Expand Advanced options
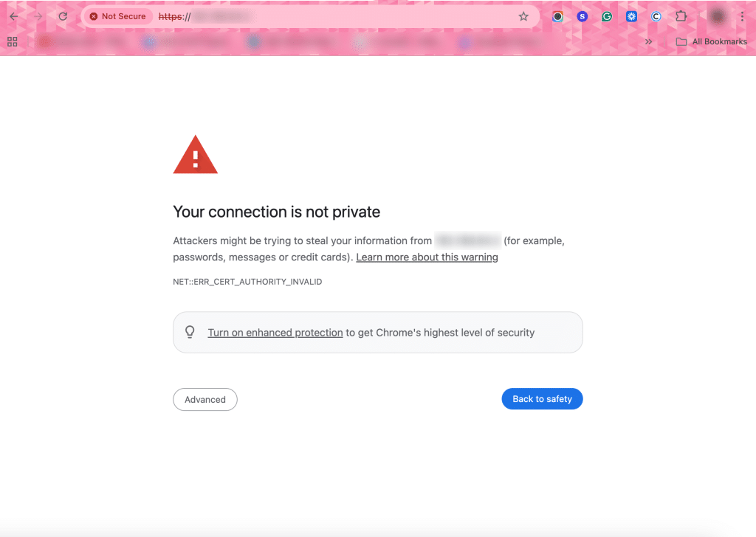Viewport: 756px width, 537px height. (x=205, y=399)
